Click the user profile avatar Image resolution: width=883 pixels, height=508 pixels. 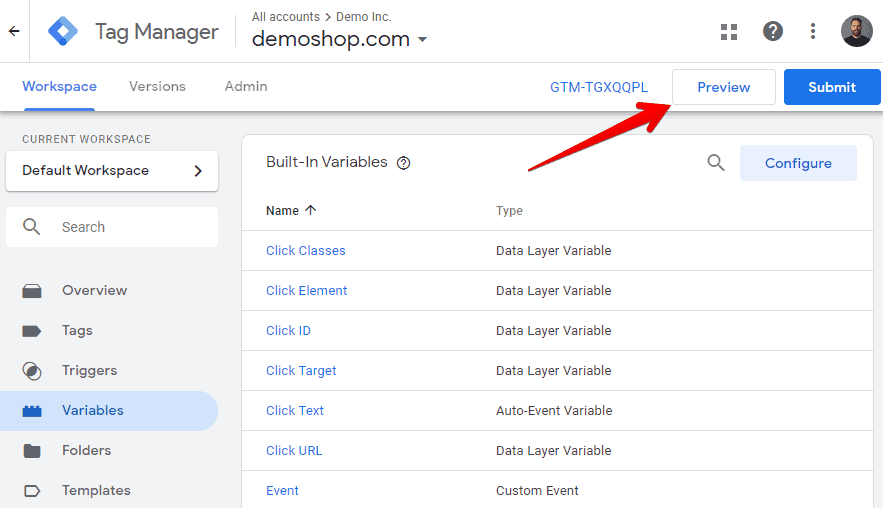click(857, 31)
